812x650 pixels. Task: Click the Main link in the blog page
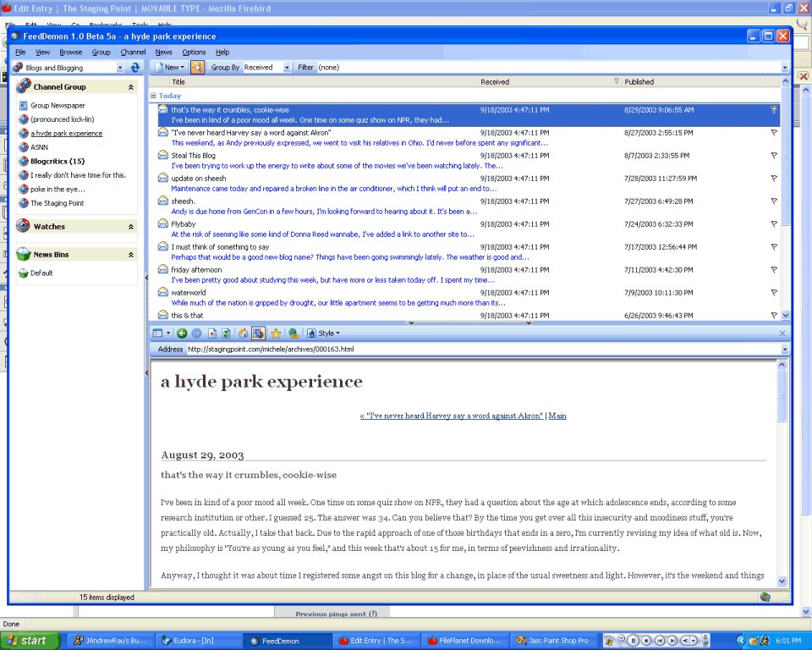557,416
